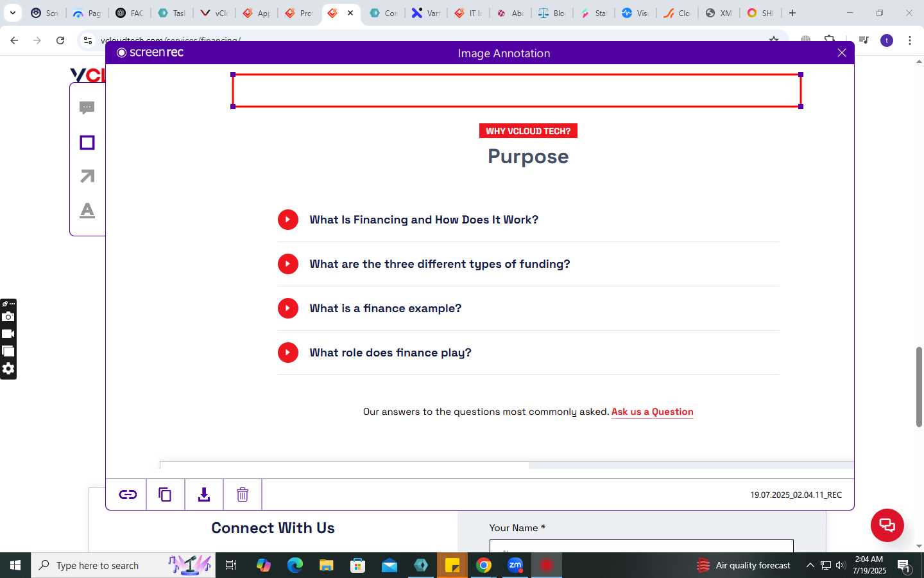Select the text annotation tool
The width and height of the screenshot is (924, 578).
87,211
